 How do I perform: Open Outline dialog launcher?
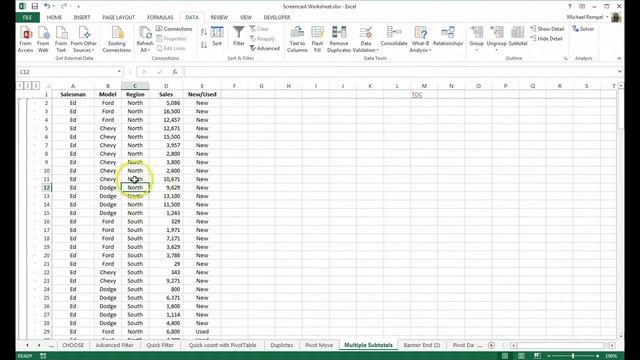565,58
